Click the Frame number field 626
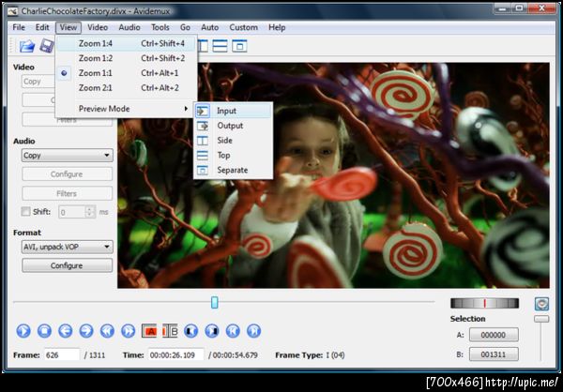This screenshot has width=563, height=392. tap(62, 355)
